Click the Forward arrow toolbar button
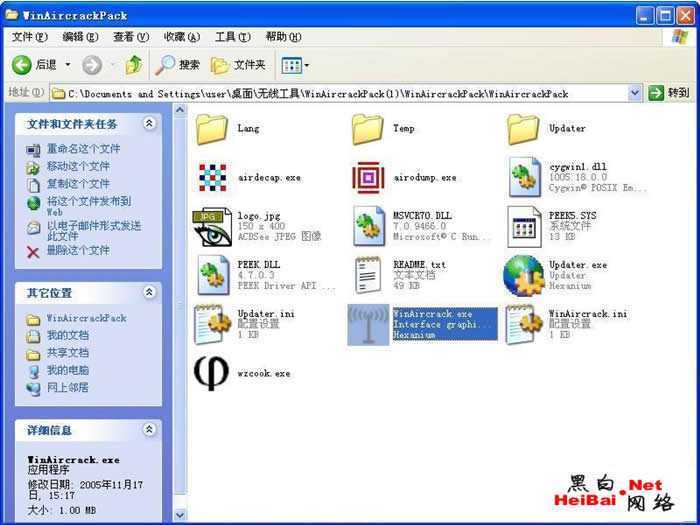700x525 pixels. tap(92, 65)
